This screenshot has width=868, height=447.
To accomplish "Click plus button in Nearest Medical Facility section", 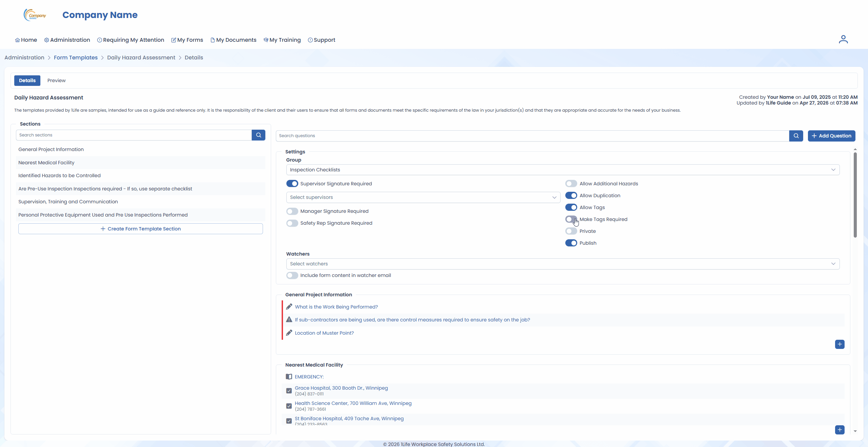I will pyautogui.click(x=840, y=430).
